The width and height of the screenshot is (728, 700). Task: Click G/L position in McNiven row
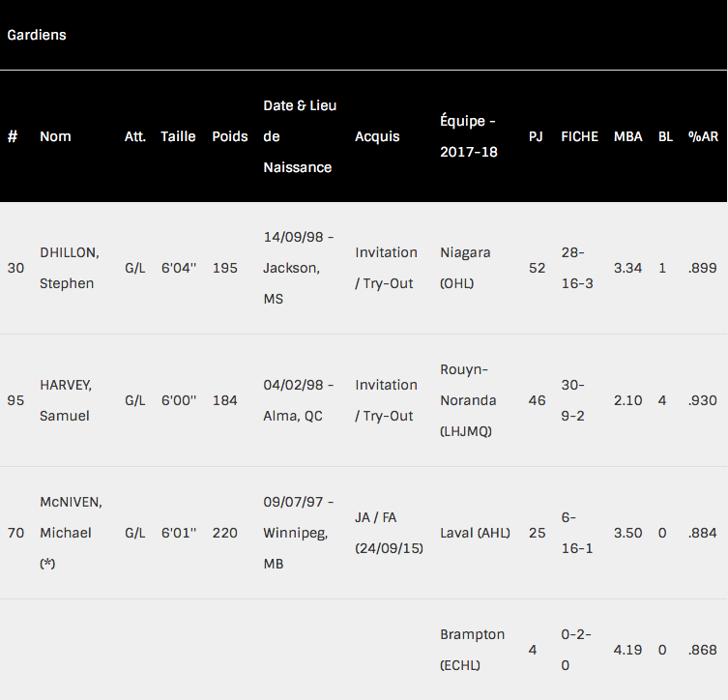coord(135,533)
